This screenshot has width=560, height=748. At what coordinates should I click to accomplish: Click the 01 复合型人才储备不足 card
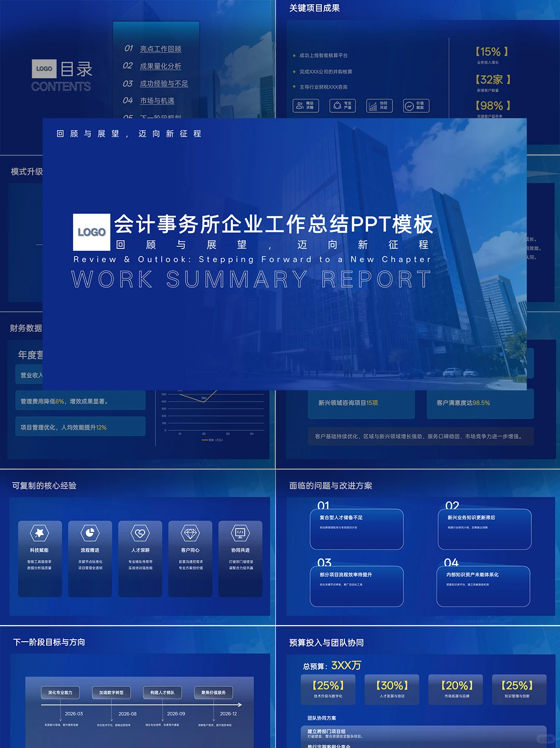[x=357, y=529]
